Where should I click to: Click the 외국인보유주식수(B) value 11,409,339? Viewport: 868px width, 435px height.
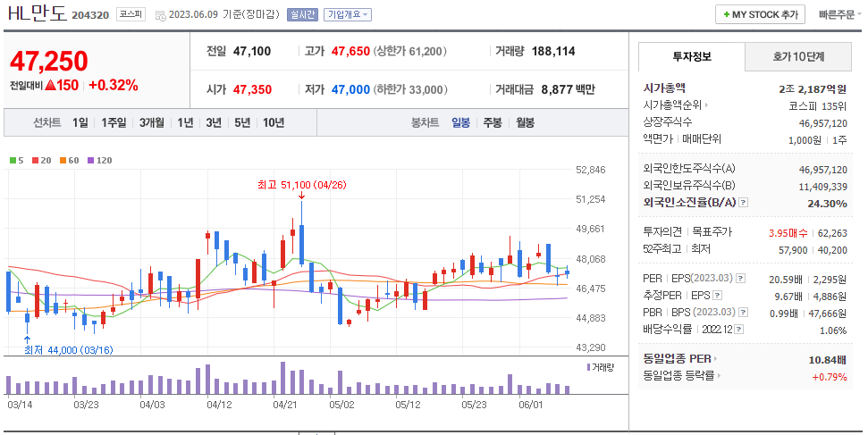tap(823, 187)
